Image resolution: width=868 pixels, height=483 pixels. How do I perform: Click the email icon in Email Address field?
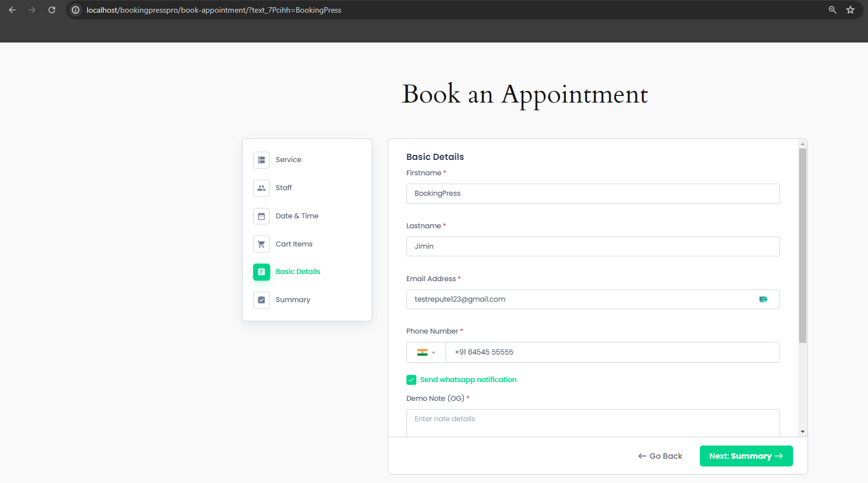(x=763, y=299)
